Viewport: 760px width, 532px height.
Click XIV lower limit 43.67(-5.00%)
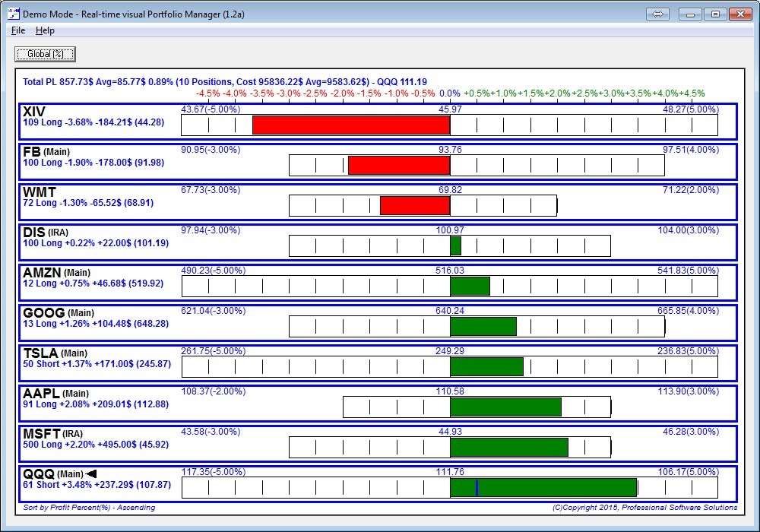(x=211, y=109)
